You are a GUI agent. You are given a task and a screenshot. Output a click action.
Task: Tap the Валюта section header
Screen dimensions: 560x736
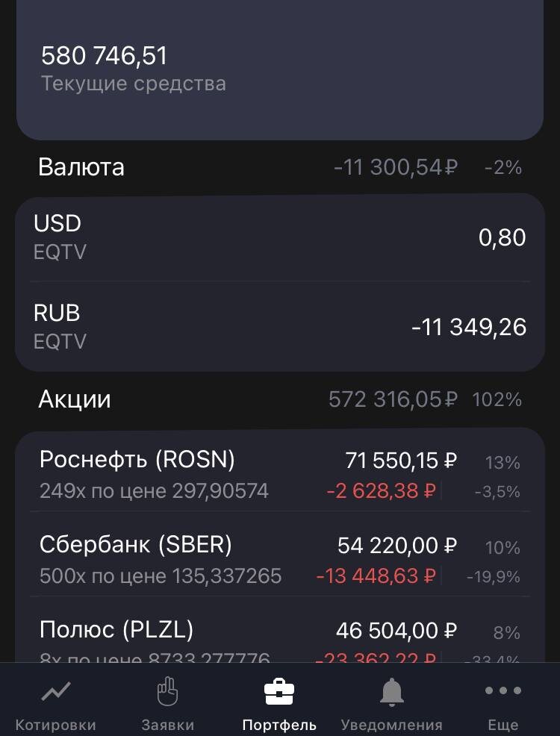coord(81,167)
